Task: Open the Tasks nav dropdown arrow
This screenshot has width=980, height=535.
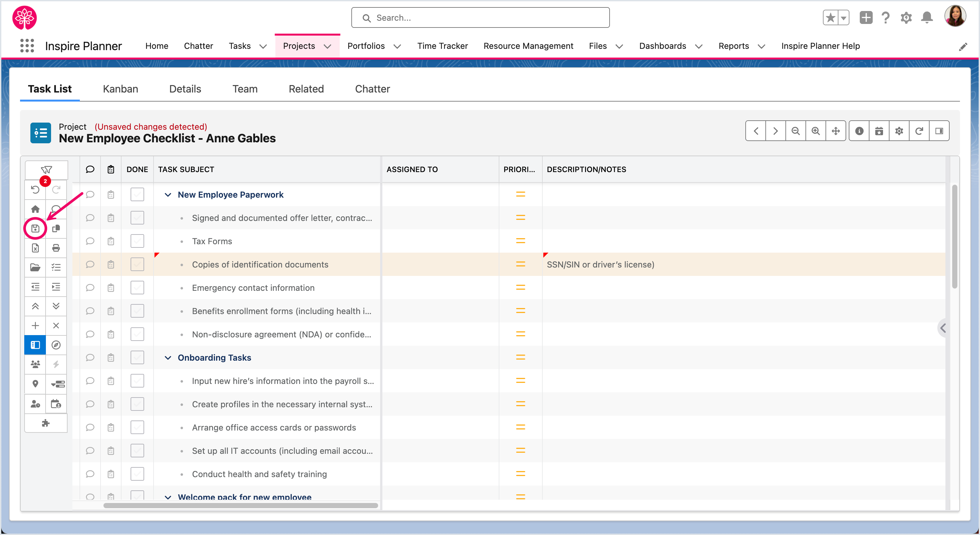Action: click(263, 47)
